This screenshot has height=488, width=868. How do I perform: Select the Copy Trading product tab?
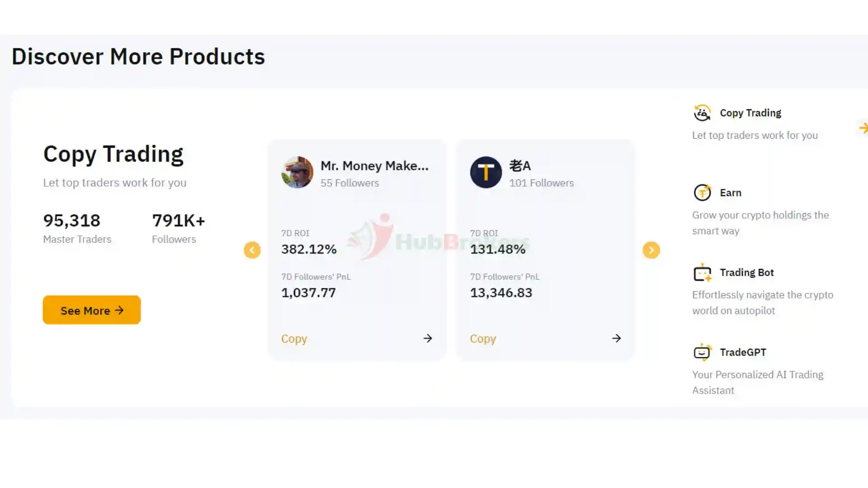click(750, 113)
